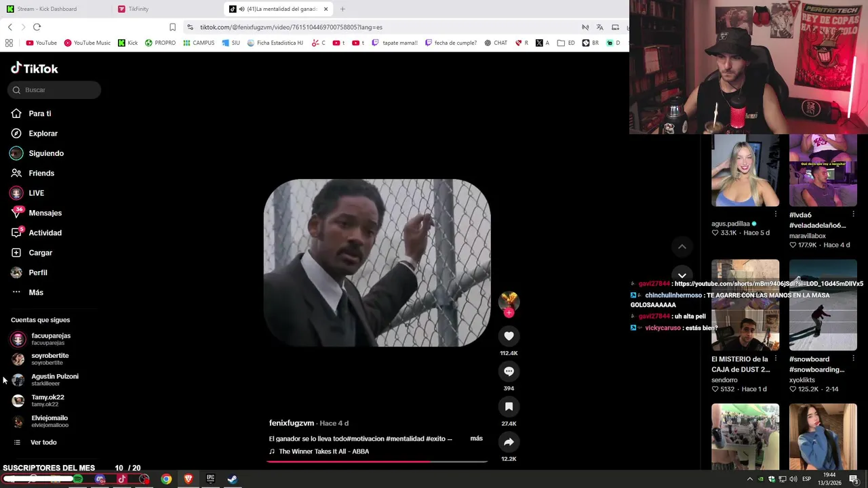Open The Winner Takes It All sound

[323, 451]
